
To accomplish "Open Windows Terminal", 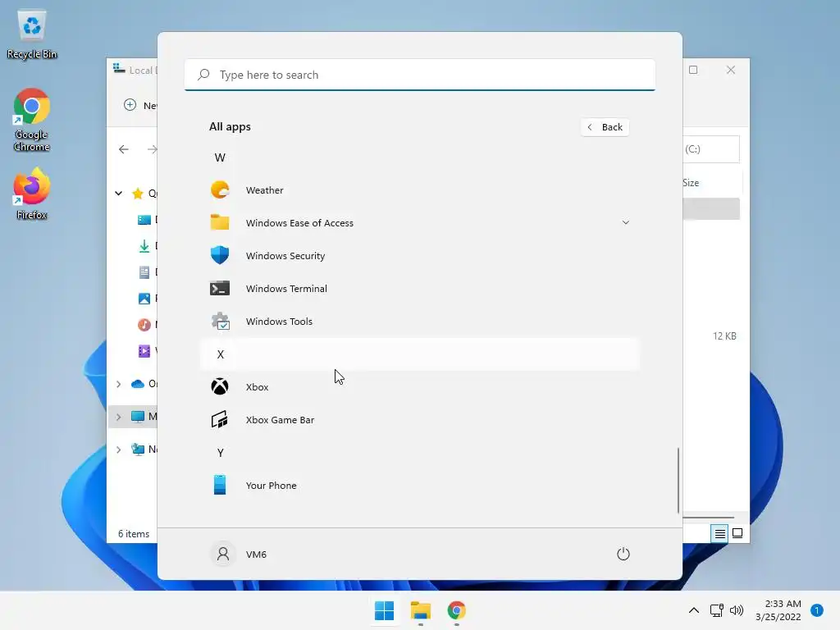I will click(419, 288).
